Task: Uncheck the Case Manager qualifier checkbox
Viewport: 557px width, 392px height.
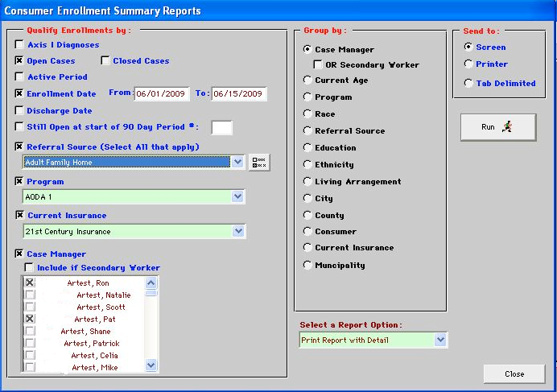Action: pyautogui.click(x=19, y=254)
